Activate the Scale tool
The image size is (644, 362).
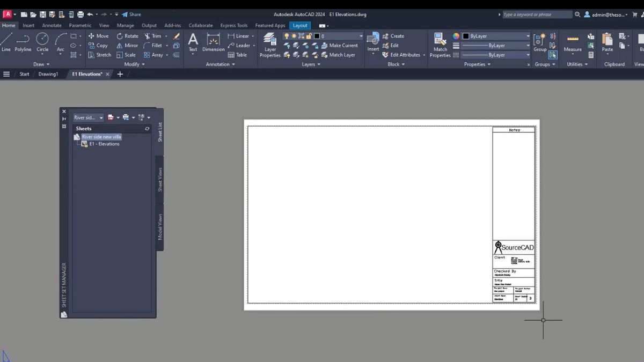(126, 55)
